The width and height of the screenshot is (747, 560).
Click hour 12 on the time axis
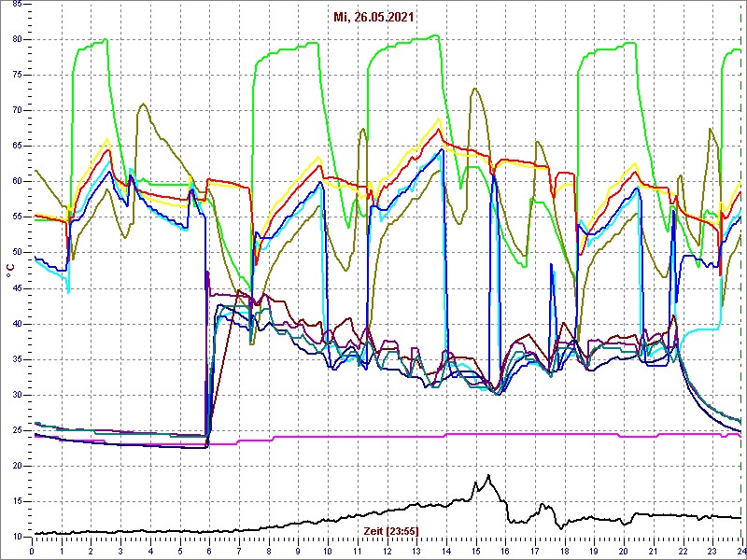coord(387,551)
